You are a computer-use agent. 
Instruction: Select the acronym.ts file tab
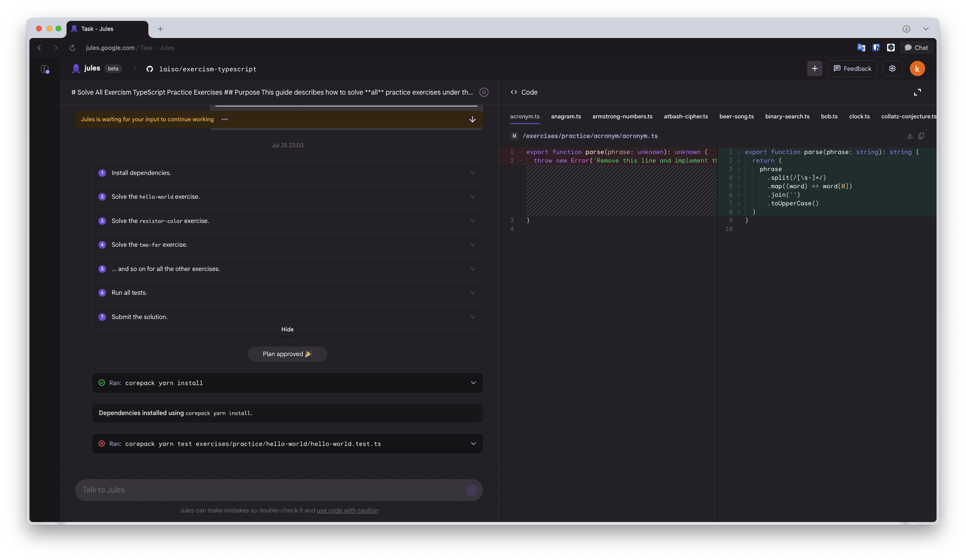(524, 116)
